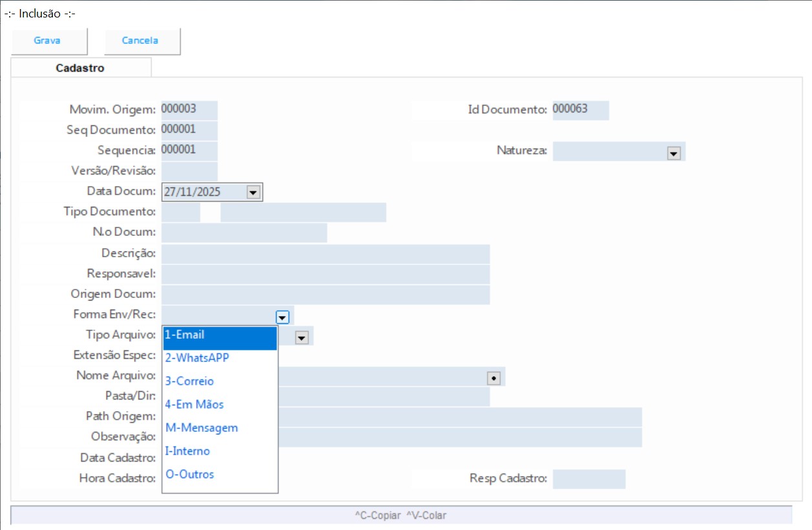Click the Grava button
812x530 pixels.
click(47, 41)
